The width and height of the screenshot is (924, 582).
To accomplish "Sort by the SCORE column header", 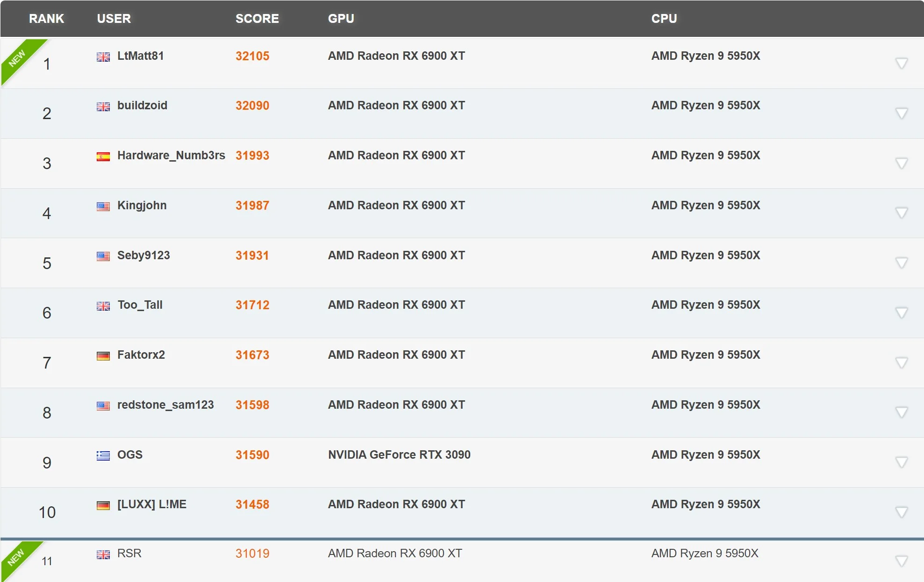I will (x=257, y=19).
